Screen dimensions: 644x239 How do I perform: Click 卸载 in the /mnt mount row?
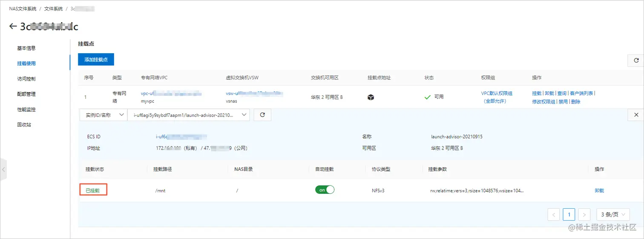pyautogui.click(x=599, y=190)
